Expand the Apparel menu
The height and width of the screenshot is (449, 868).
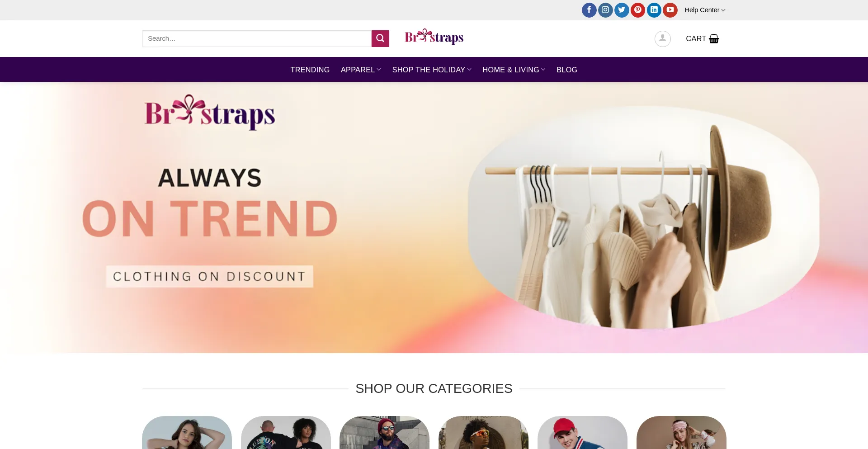click(x=361, y=70)
